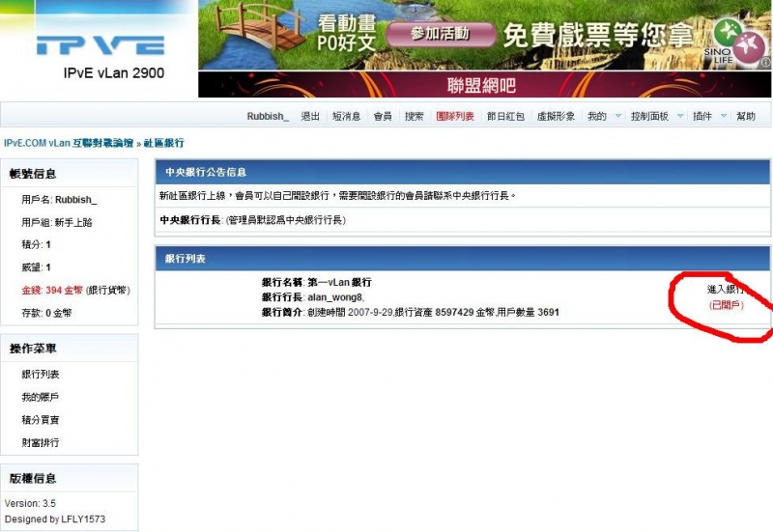Open 我的賬戶 in operation menu
The width and height of the screenshot is (773, 532).
(41, 397)
